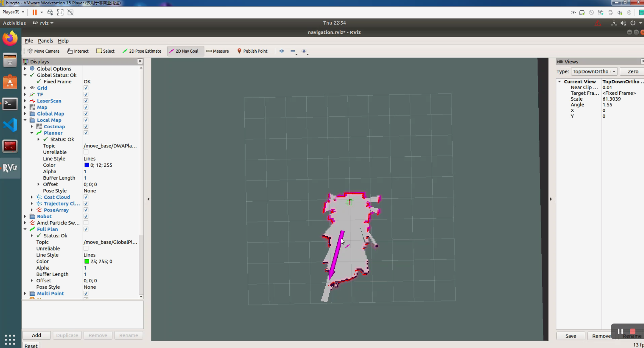Open the view Type dropdown
The width and height of the screenshot is (644, 348).
point(594,71)
